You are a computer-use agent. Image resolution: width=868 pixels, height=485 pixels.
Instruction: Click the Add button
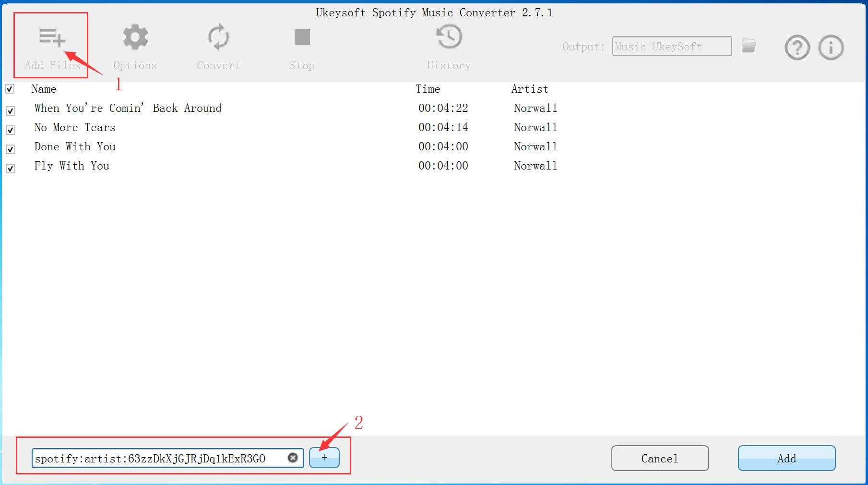point(786,458)
